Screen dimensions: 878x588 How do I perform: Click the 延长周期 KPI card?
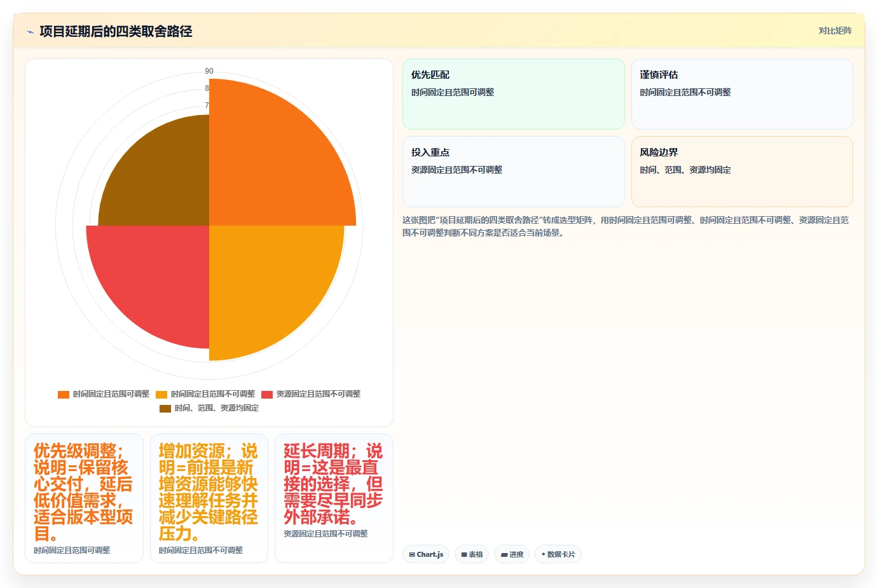click(x=334, y=498)
